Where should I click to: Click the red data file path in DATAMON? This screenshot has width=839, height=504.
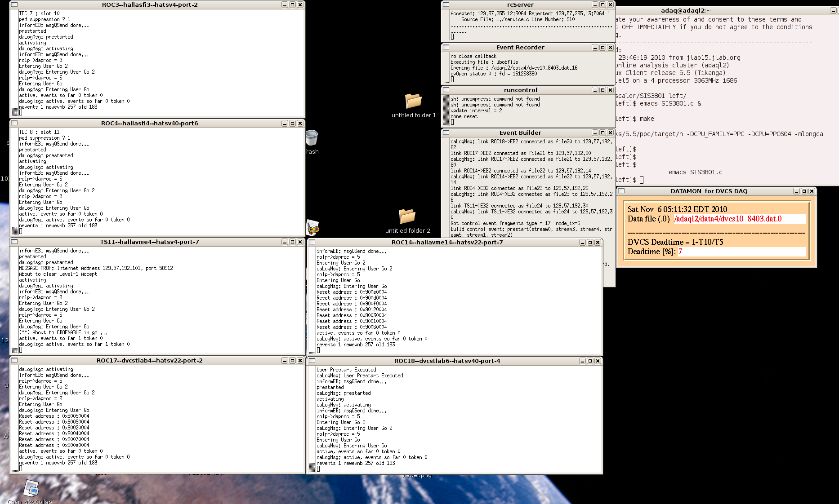727,219
